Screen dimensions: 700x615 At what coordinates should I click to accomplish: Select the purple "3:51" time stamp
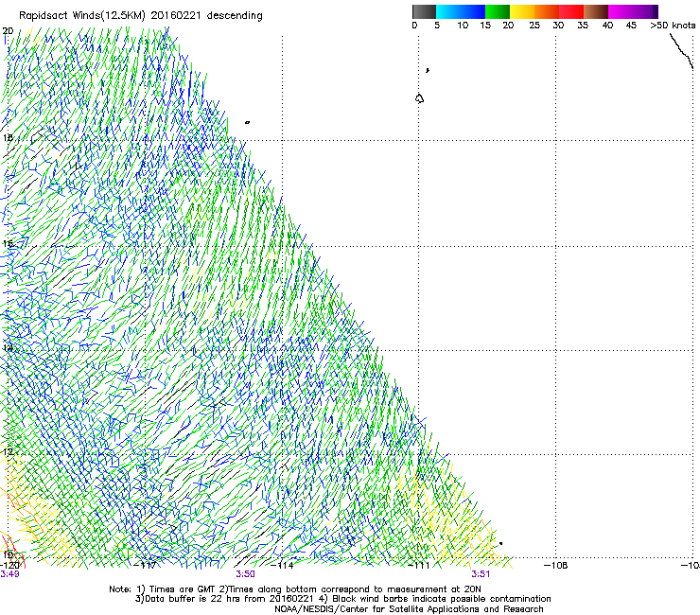click(x=481, y=574)
